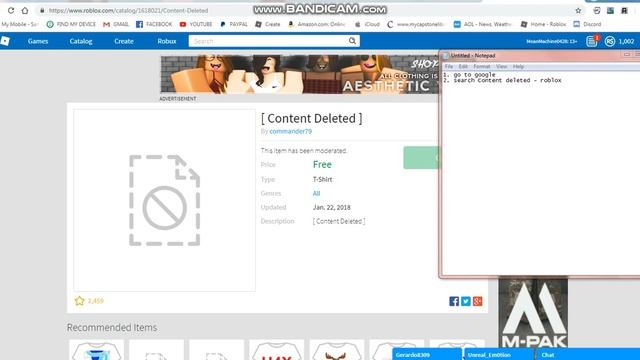
Task: Favorite the item with star icon
Action: coord(79,301)
